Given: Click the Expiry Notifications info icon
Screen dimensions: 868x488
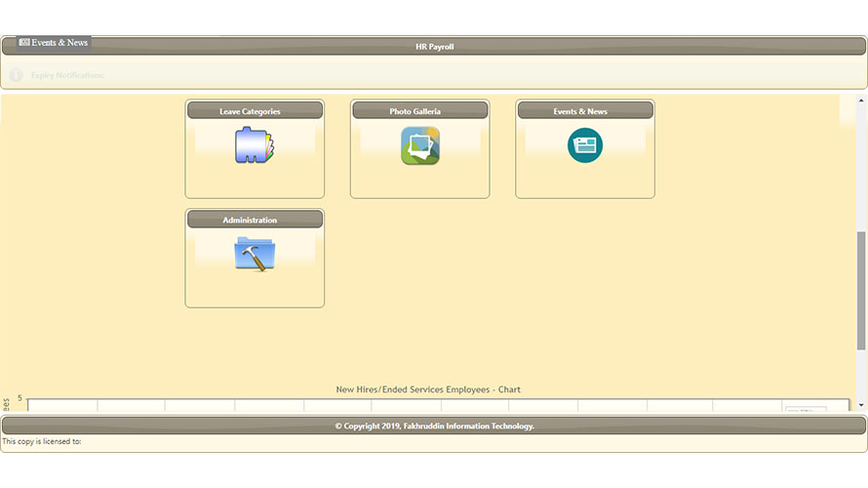Looking at the screenshot, I should click(x=17, y=75).
